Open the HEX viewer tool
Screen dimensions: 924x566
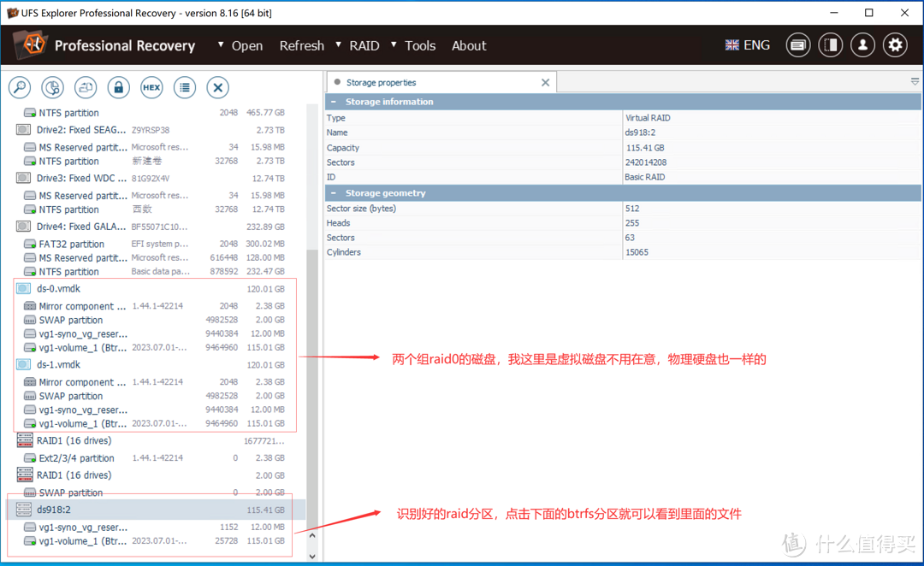(x=151, y=88)
